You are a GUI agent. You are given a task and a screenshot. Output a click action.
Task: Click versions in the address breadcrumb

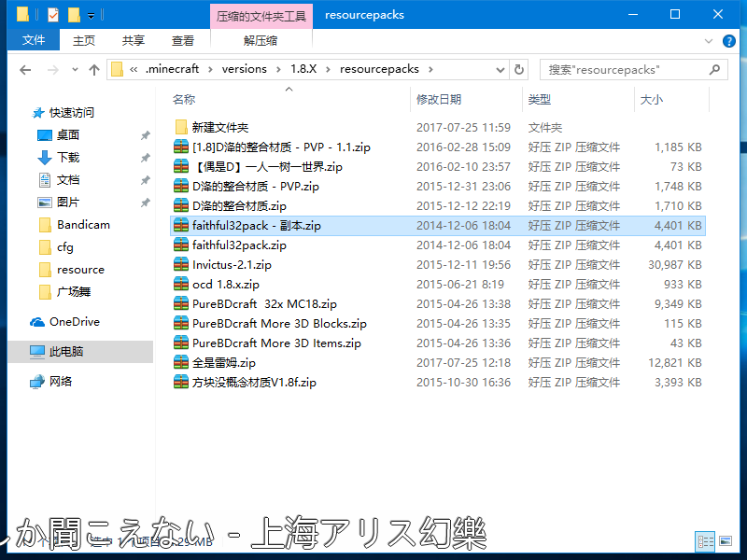click(244, 69)
